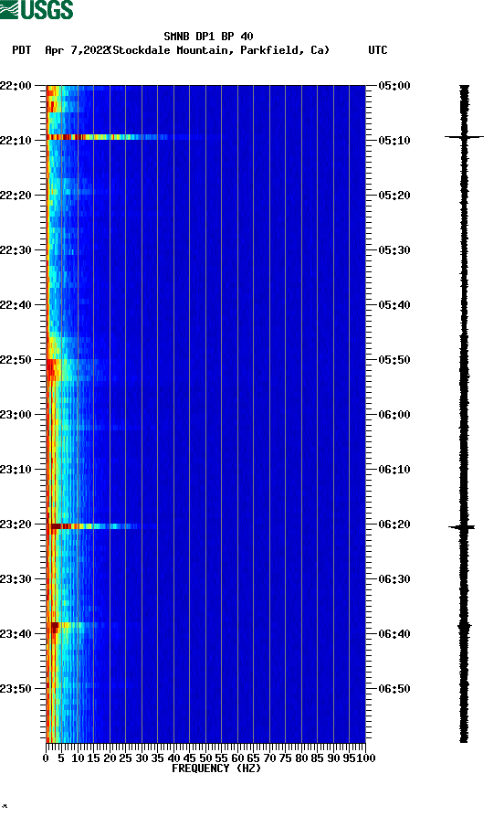This screenshot has height=816, width=504.
Task: Click the USGS logo
Action: point(37,9)
